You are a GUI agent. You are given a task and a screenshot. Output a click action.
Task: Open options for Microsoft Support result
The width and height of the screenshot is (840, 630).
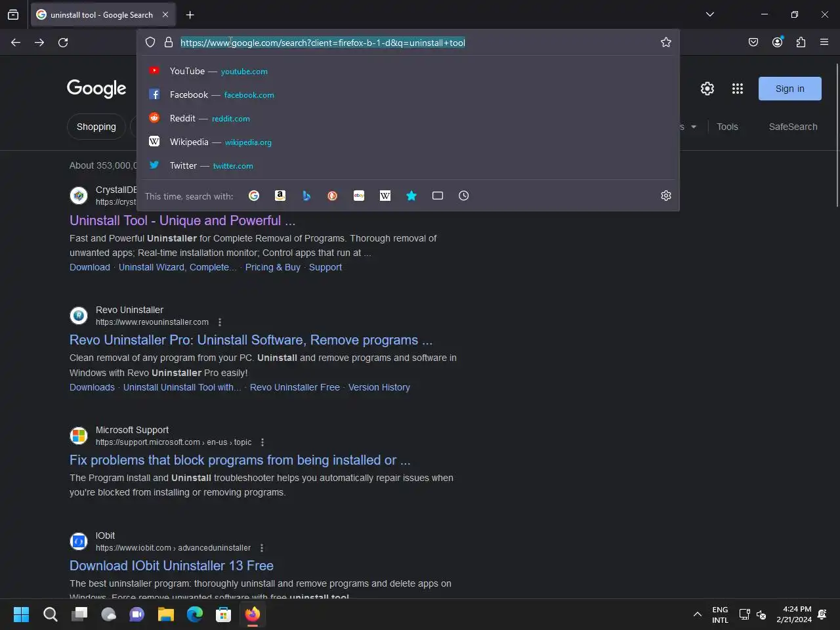tap(262, 442)
